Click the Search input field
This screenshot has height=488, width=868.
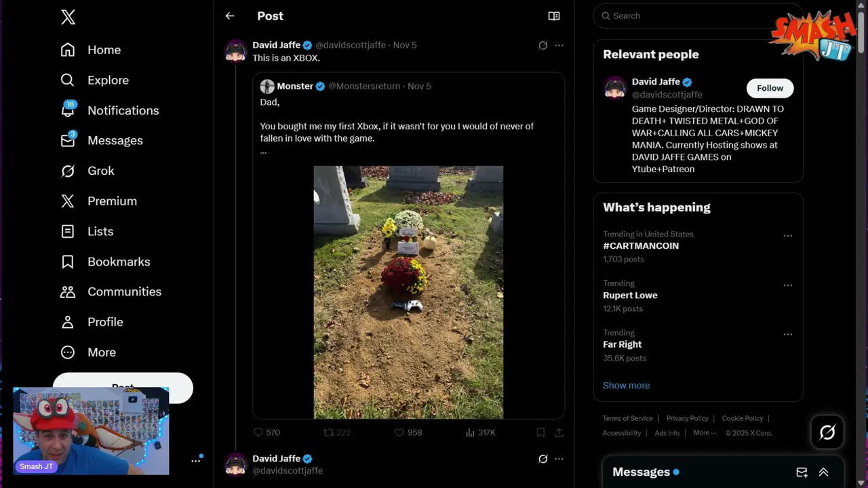point(698,16)
